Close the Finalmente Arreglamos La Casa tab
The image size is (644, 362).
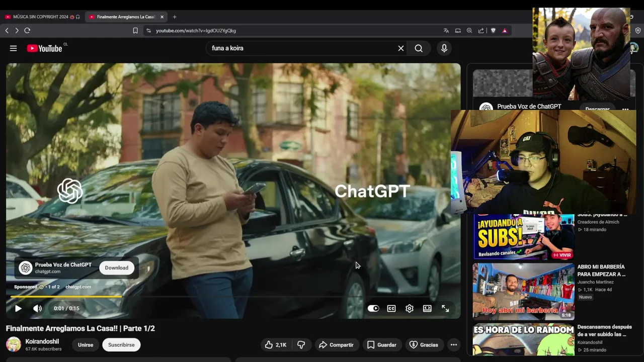click(162, 17)
